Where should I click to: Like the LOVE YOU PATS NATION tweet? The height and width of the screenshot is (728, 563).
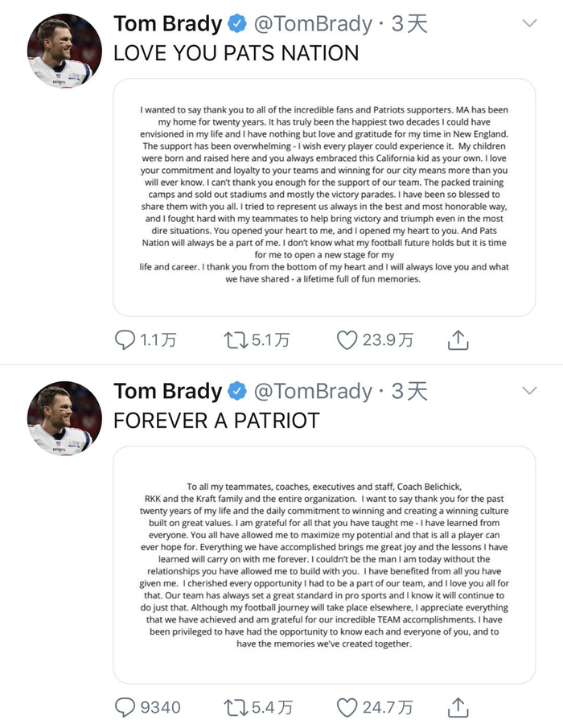tap(347, 340)
